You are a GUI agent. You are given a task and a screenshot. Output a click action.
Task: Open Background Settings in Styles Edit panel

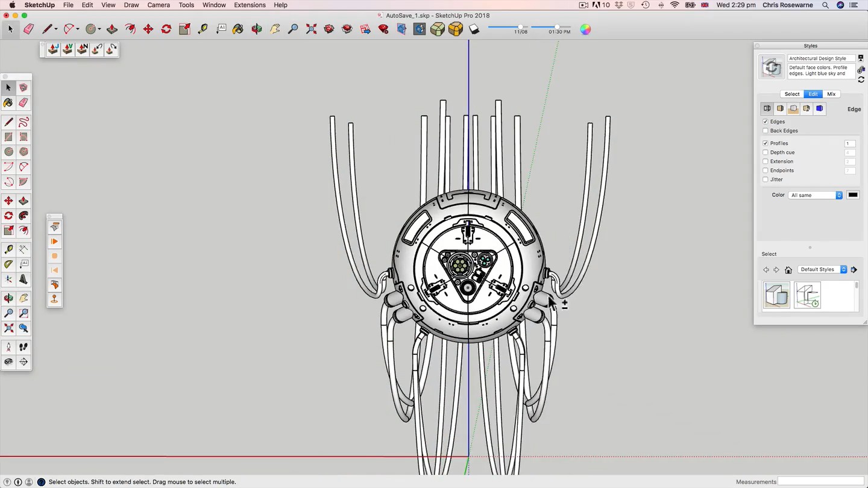click(x=793, y=109)
